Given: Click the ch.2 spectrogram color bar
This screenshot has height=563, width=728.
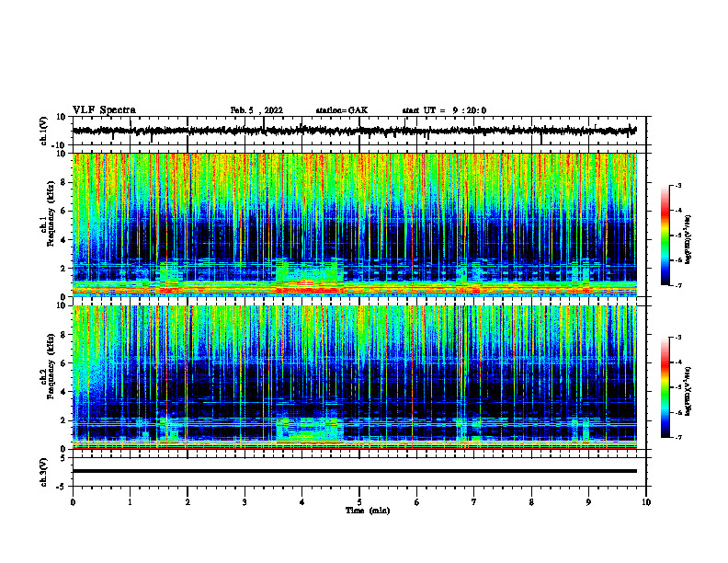Looking at the screenshot, I should (665, 387).
